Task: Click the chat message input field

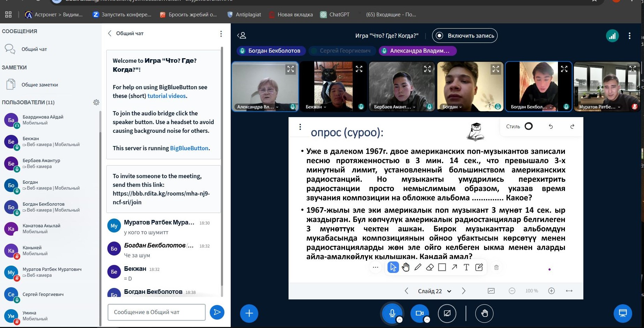Action: (x=156, y=312)
